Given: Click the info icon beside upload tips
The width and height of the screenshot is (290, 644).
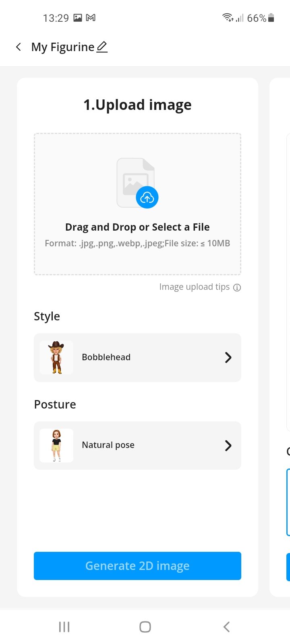Looking at the screenshot, I should [237, 287].
